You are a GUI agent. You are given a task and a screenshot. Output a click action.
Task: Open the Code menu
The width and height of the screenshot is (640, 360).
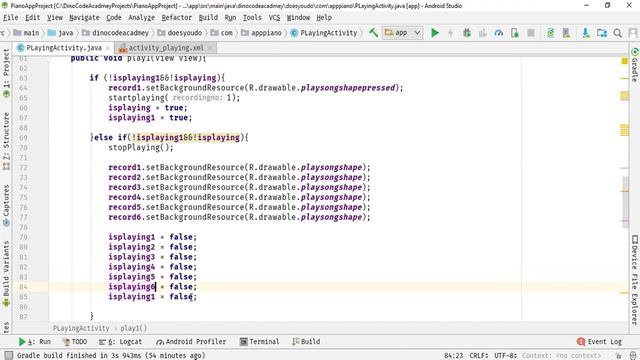click(114, 18)
